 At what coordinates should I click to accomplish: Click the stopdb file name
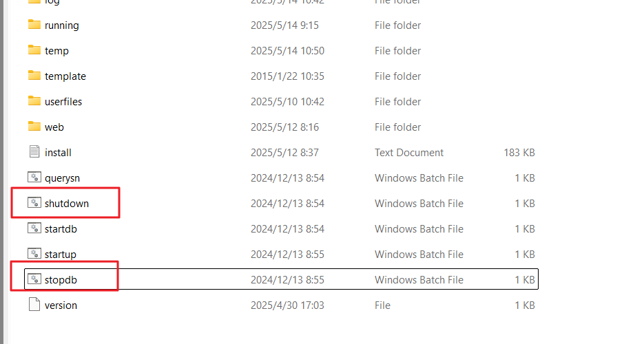pos(61,280)
